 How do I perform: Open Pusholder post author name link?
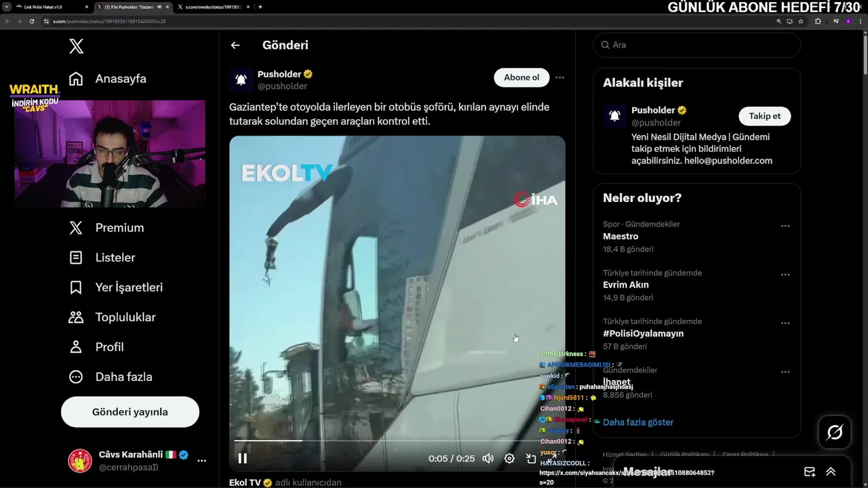(279, 74)
